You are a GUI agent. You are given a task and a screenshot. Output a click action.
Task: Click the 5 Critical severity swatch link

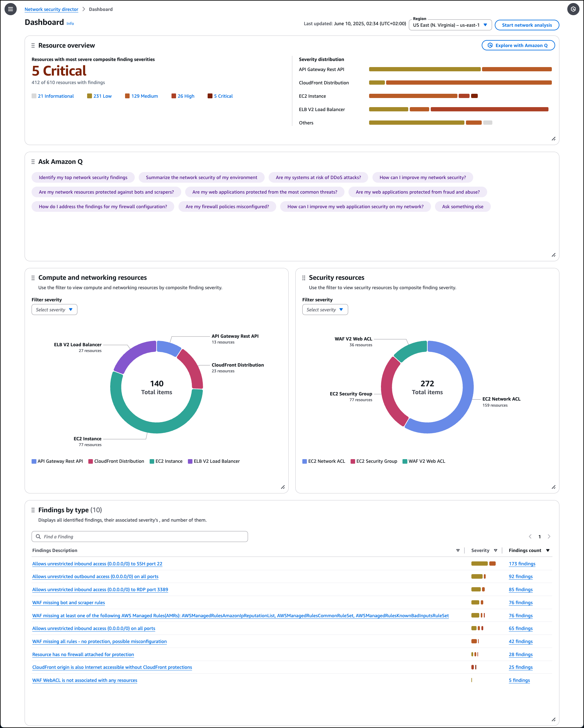(223, 96)
